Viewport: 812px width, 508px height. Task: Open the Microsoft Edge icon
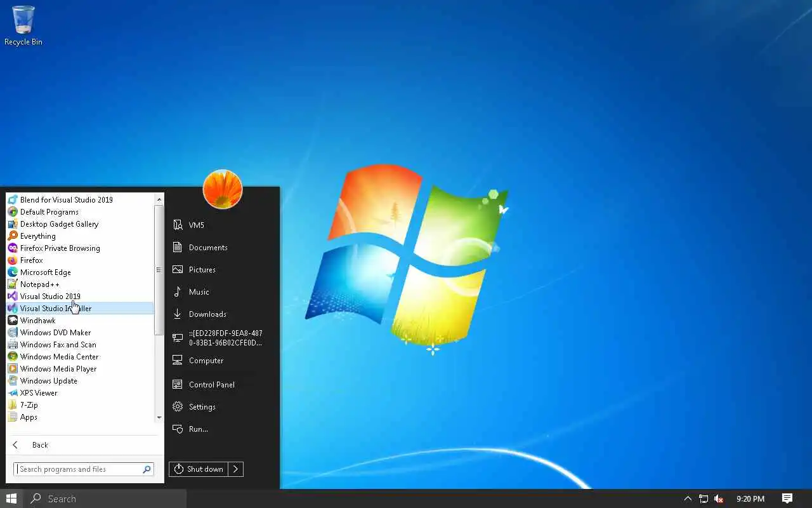(13, 272)
